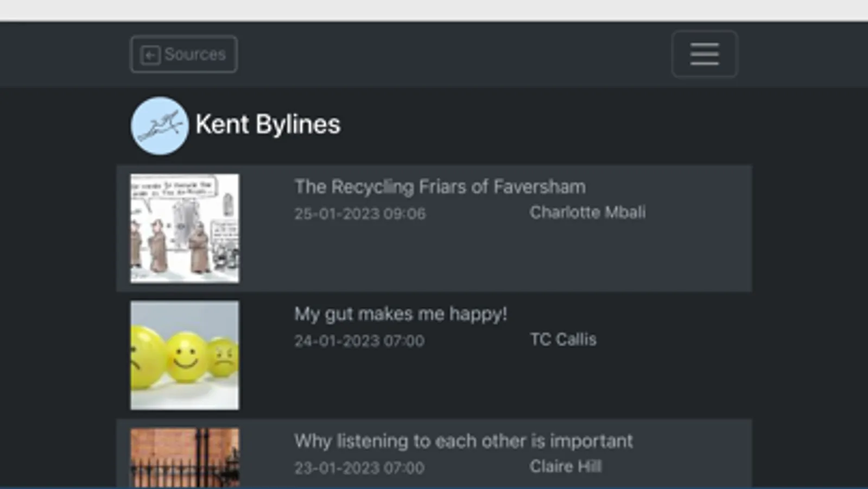Click the Kent Bylines round logo
Image resolution: width=868 pixels, height=489 pixels.
tap(160, 126)
